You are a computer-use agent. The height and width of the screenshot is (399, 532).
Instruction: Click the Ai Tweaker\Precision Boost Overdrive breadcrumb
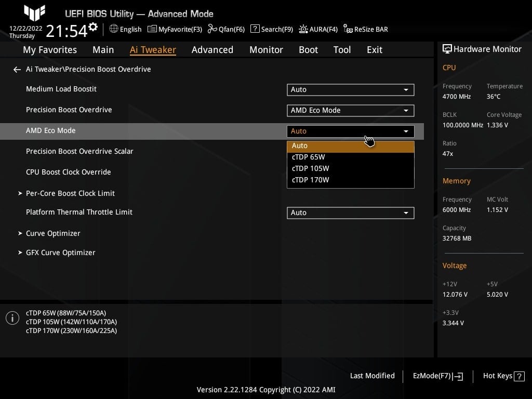88,69
